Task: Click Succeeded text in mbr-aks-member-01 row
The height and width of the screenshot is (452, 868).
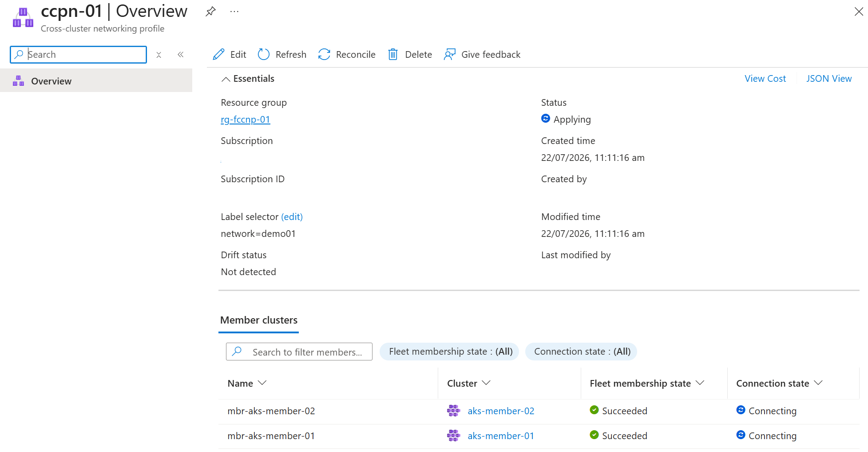Action: (625, 436)
